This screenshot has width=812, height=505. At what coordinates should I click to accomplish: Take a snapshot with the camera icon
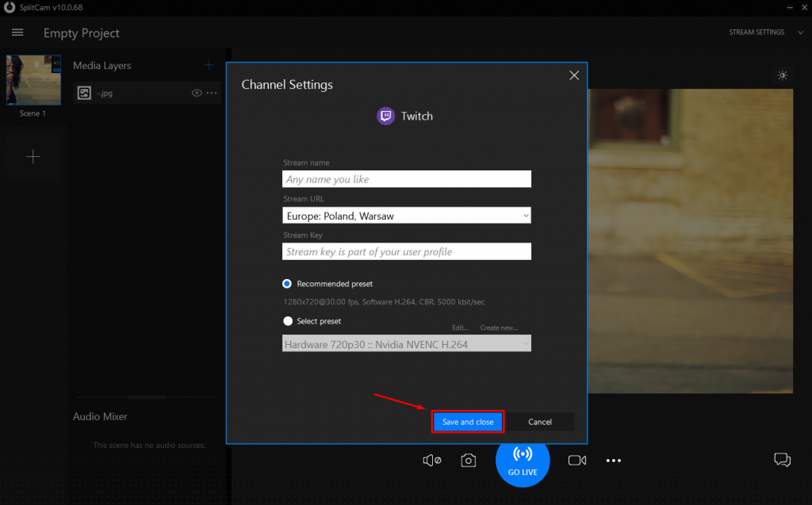point(468,460)
